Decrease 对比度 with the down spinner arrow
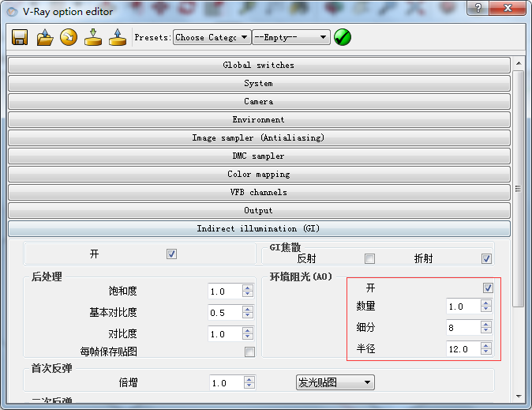Viewport: 532px width, 410px height. coord(248,337)
